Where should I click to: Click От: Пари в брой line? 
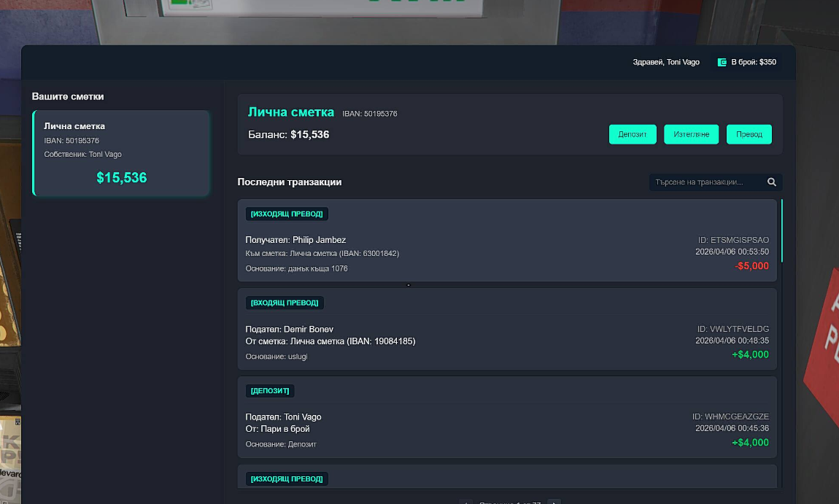click(277, 429)
